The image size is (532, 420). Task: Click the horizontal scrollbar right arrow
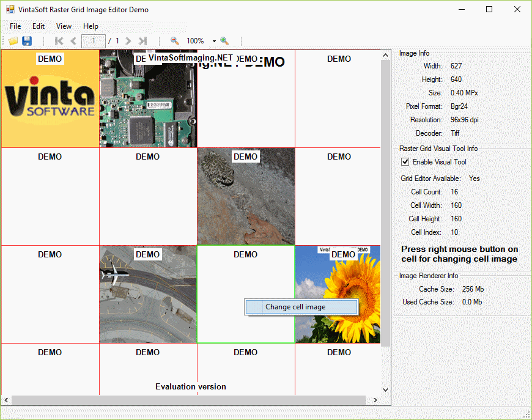tap(375, 400)
